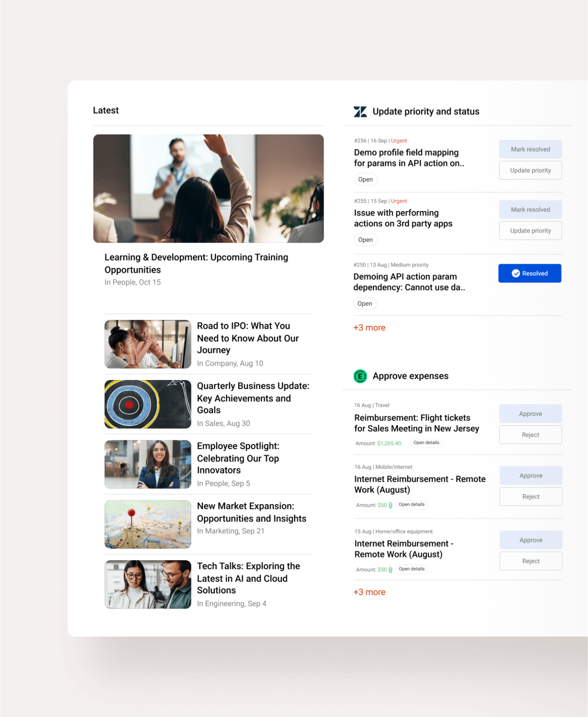The image size is (588, 717).
Task: Click Update priority on ticket #255
Action: [x=530, y=230]
